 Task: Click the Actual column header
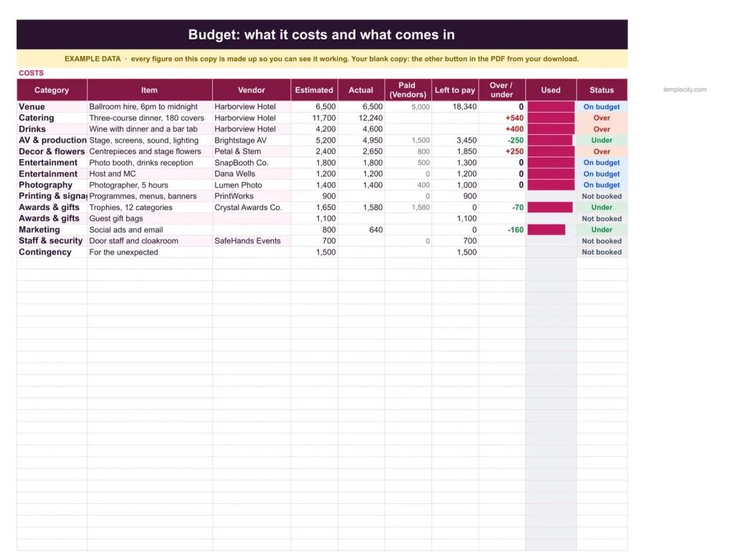(361, 90)
